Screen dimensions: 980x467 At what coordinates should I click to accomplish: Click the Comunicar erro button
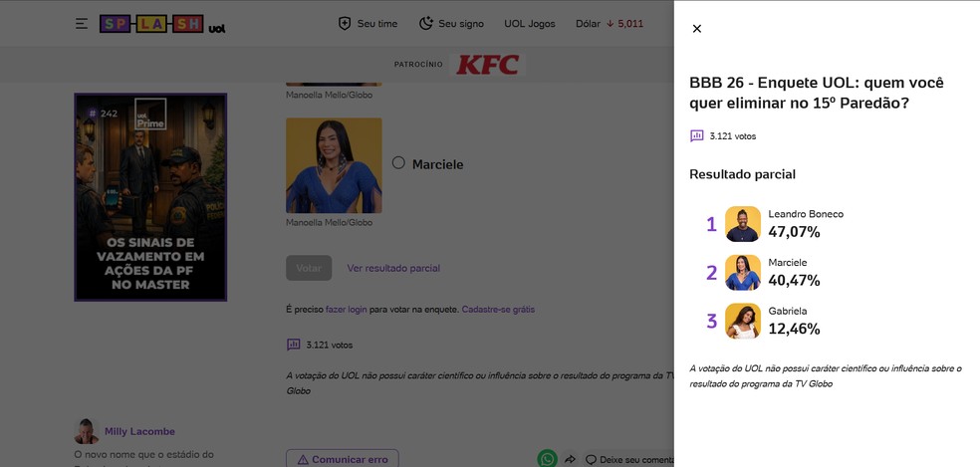(343, 459)
